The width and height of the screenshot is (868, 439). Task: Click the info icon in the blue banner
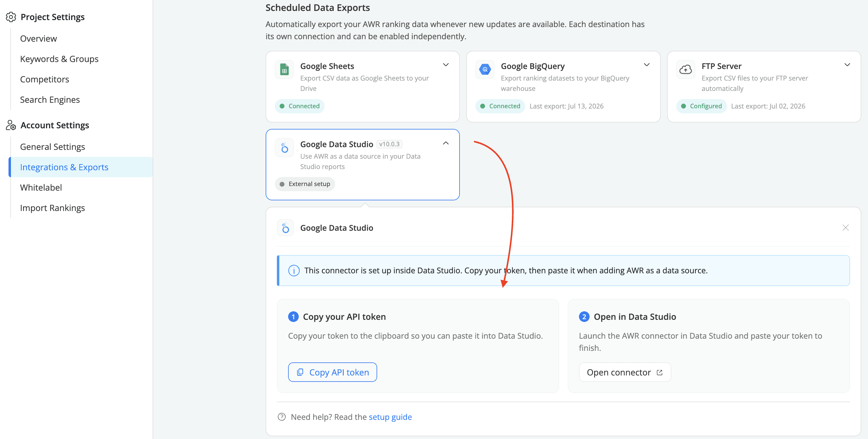click(294, 270)
